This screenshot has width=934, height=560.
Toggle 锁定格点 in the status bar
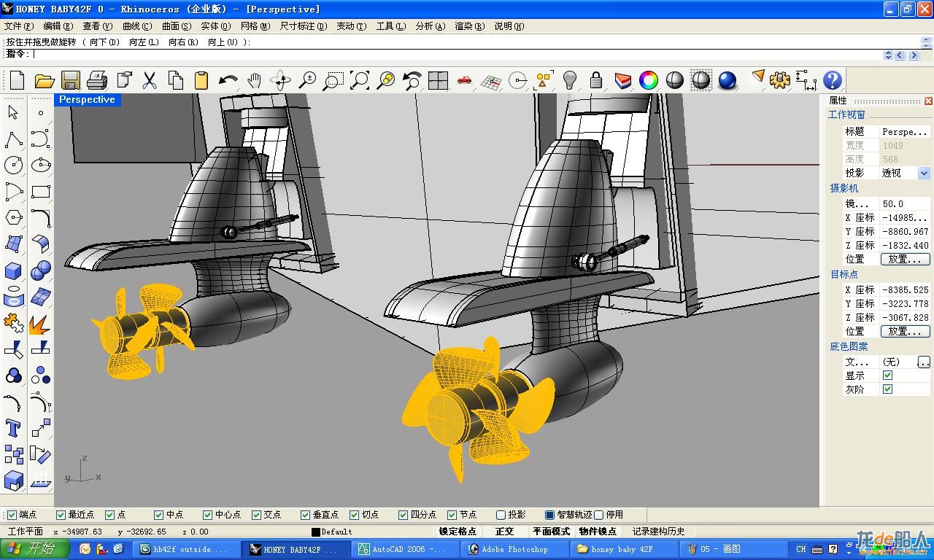tap(458, 532)
